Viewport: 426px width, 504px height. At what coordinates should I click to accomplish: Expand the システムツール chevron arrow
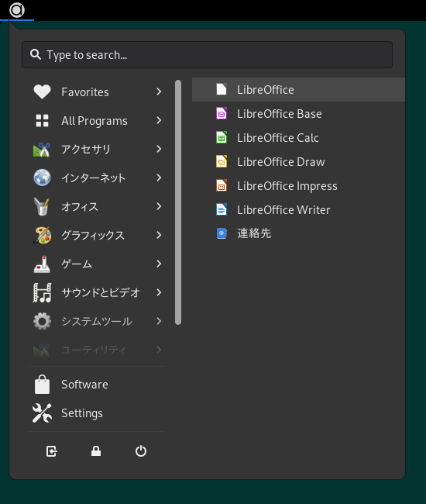[x=159, y=321]
